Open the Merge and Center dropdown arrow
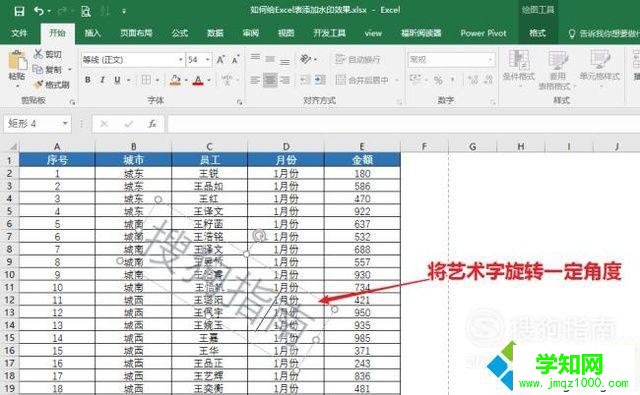Viewport: 640px width, 395px height. (x=397, y=80)
